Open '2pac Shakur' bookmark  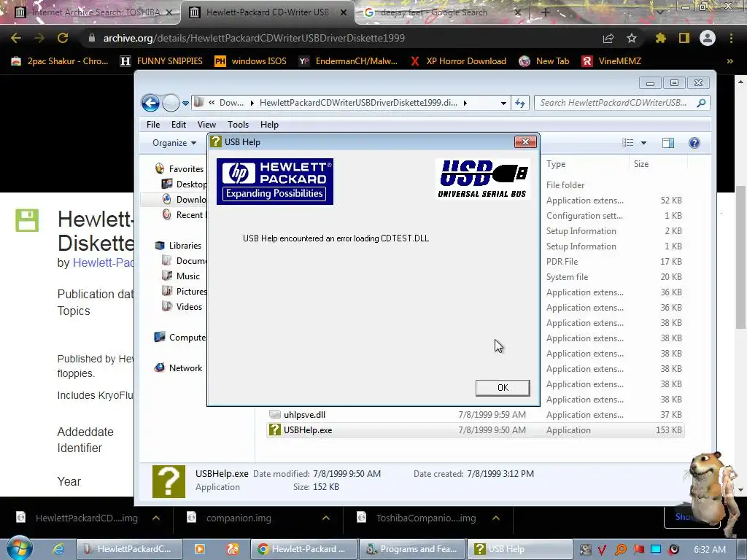(60, 61)
